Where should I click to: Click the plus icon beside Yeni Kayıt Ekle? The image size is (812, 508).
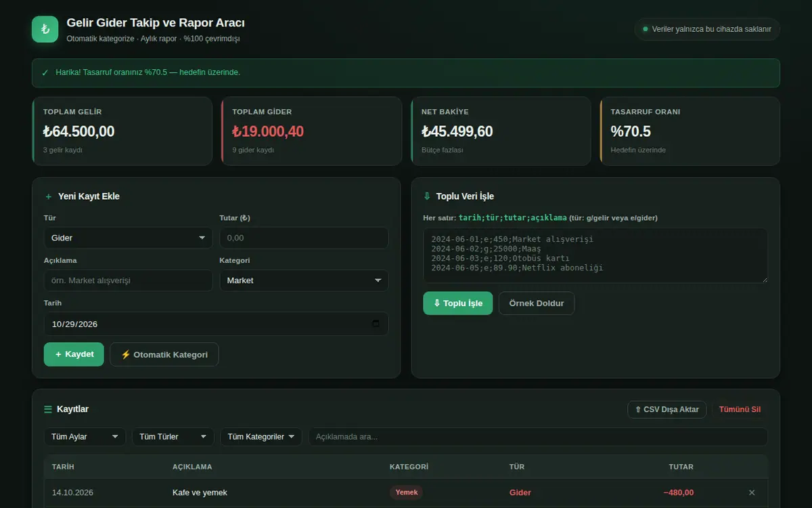(48, 196)
